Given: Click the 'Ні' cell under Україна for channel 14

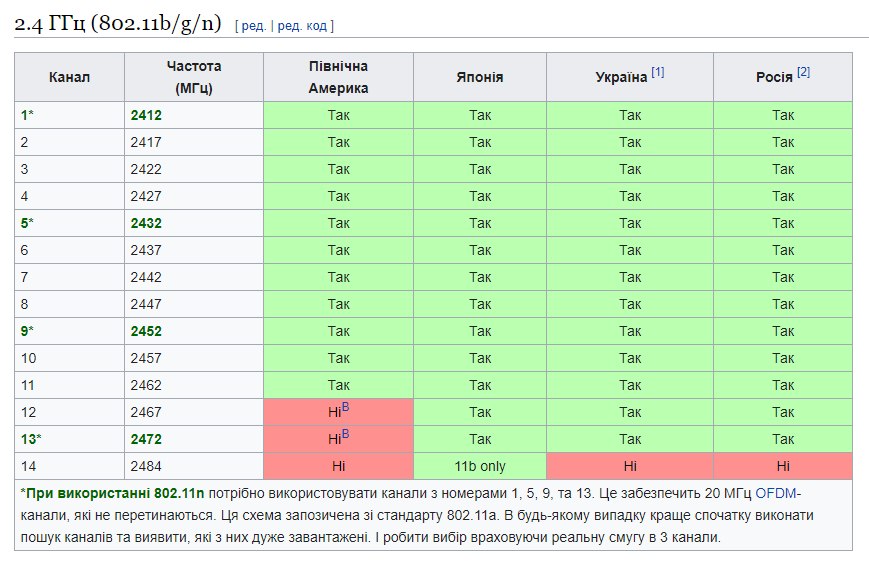Looking at the screenshot, I should pyautogui.click(x=630, y=466).
